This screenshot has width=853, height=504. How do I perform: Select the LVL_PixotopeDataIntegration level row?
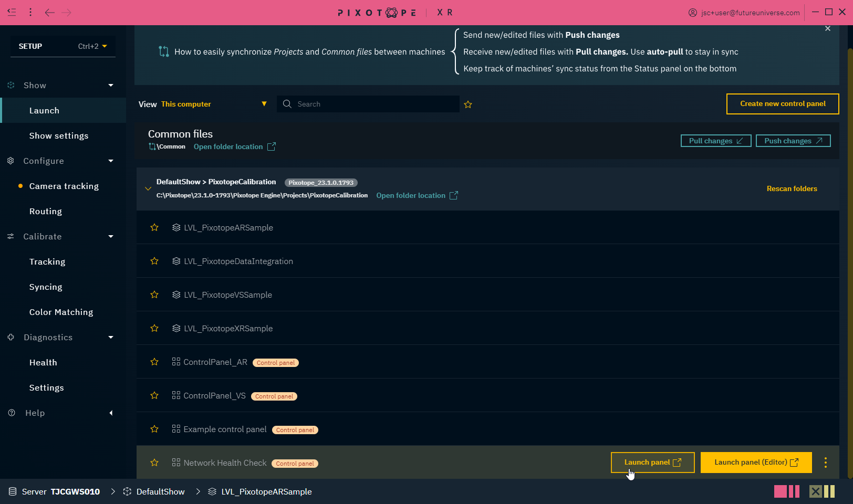click(x=488, y=261)
